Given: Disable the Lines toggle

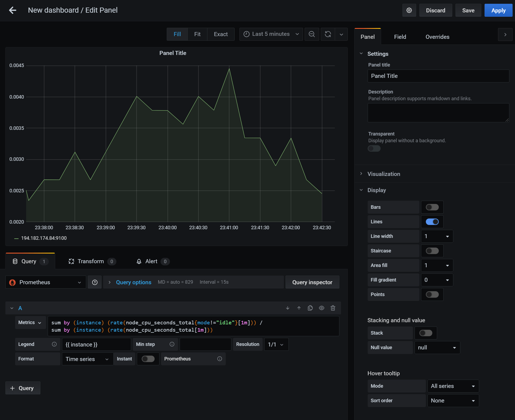Looking at the screenshot, I should pos(432,221).
